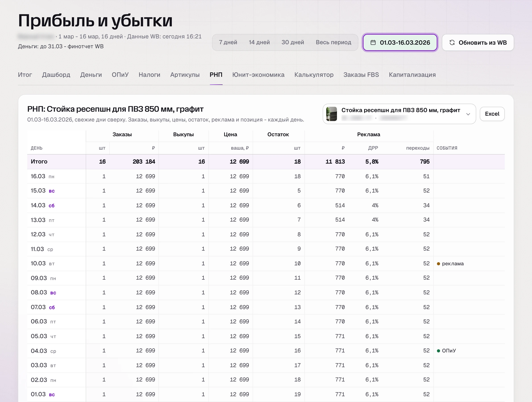Screen dimensions: 532x402
Task: Select the РНП tab
Action: [x=216, y=75]
